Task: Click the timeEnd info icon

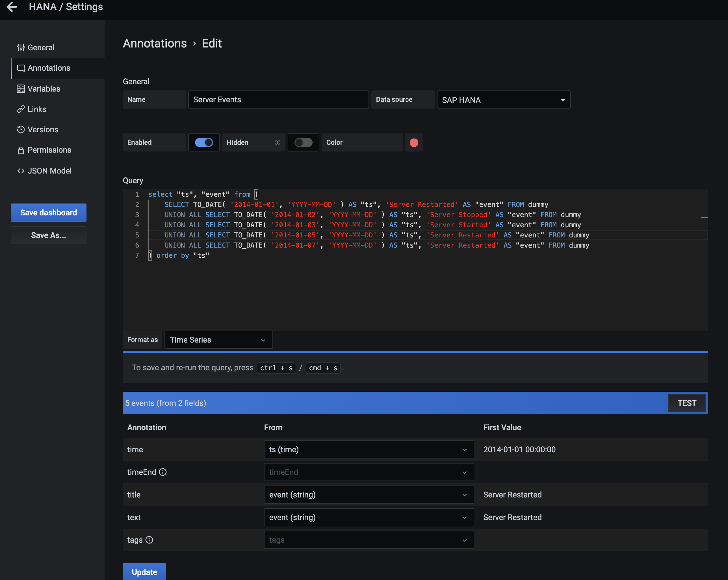Action: click(163, 472)
